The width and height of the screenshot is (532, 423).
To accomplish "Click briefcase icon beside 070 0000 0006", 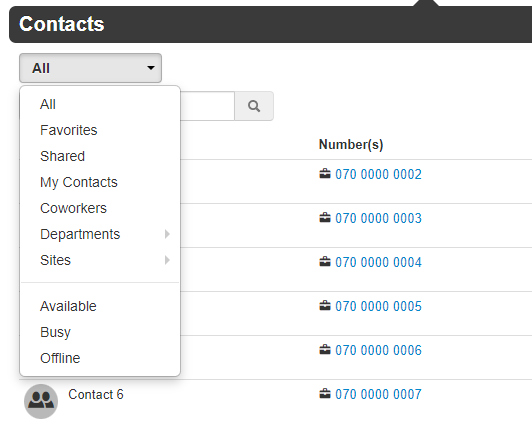I will pyautogui.click(x=325, y=350).
